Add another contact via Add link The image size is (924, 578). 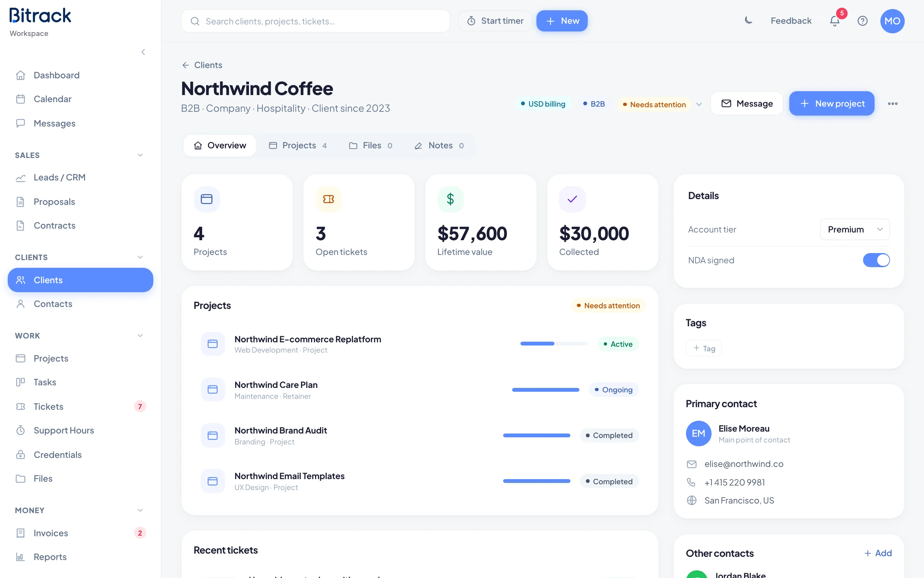tap(878, 553)
